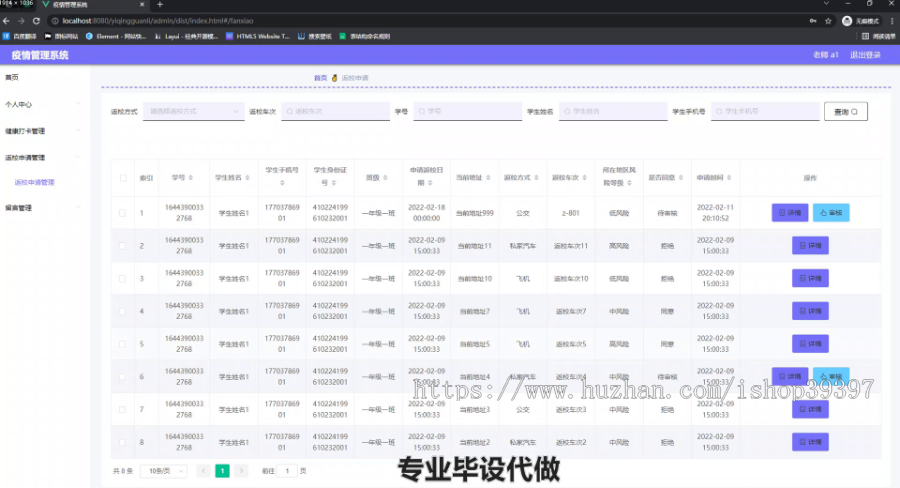Viewport: 900px width, 488px height.
Task: Switch to the 疫情管理系统 browser tab
Action: 92,5
